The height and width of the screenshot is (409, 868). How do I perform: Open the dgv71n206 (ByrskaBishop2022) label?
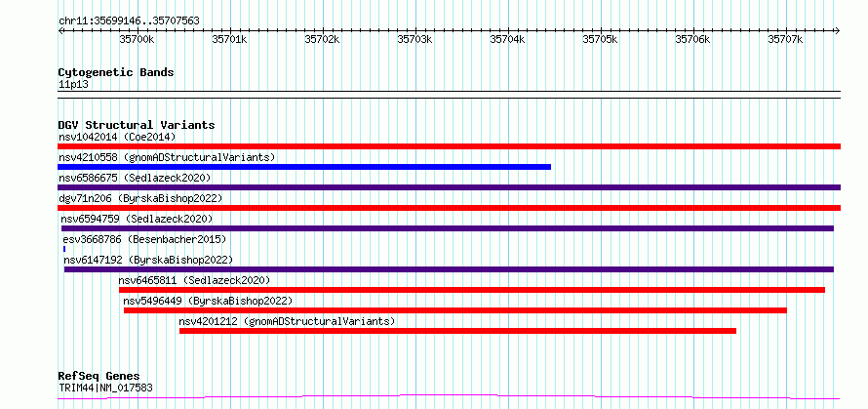[x=140, y=198]
